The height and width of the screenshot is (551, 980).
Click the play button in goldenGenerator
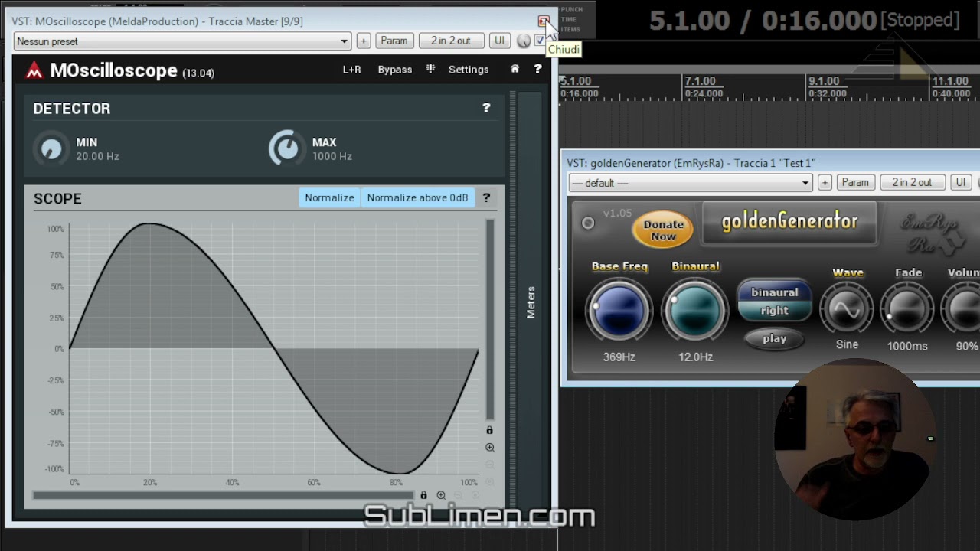click(x=774, y=338)
